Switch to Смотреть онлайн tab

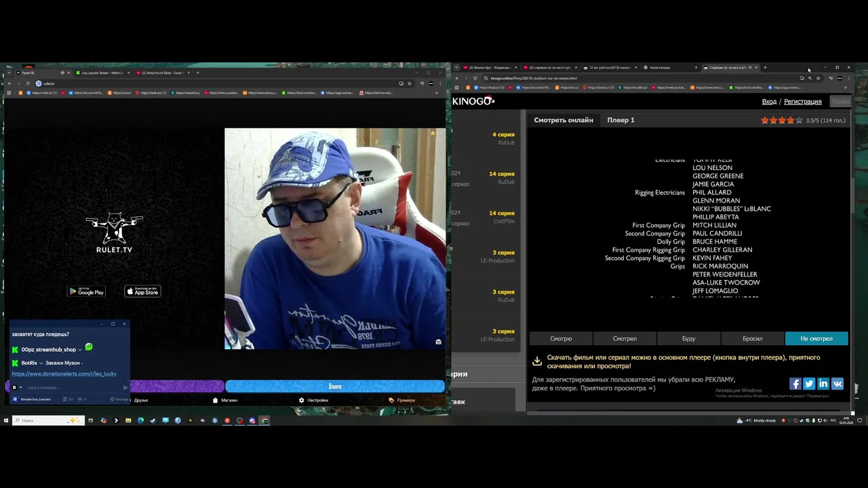(564, 120)
